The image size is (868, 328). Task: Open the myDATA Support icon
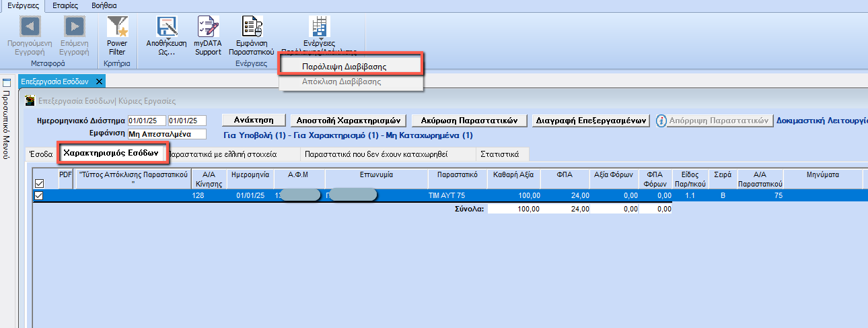208,27
